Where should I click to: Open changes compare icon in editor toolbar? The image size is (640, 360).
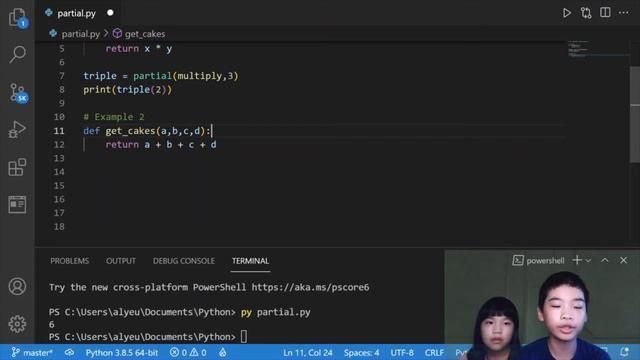point(586,13)
